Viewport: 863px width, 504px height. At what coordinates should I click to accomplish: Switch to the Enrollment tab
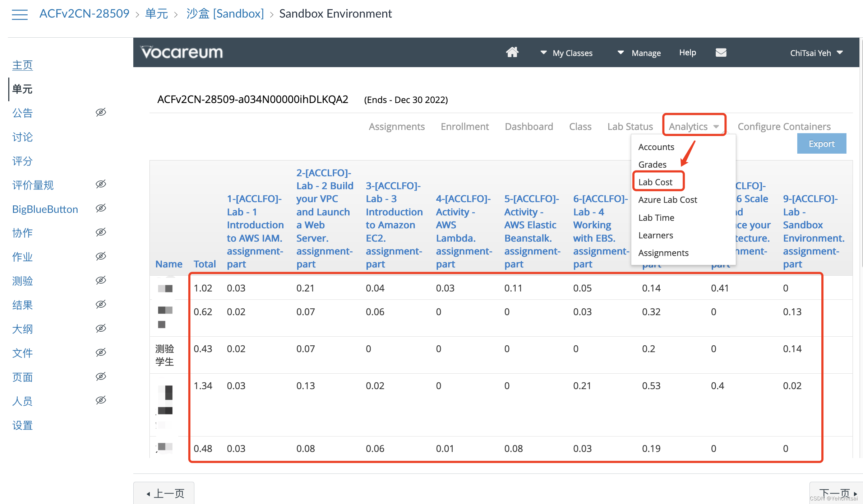(x=465, y=126)
